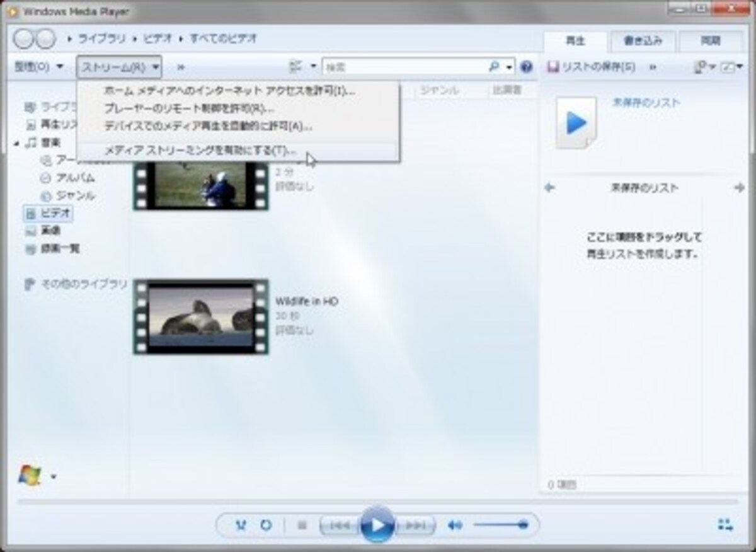Collapse the ストリーム(R) dropdown menu

pos(119,66)
